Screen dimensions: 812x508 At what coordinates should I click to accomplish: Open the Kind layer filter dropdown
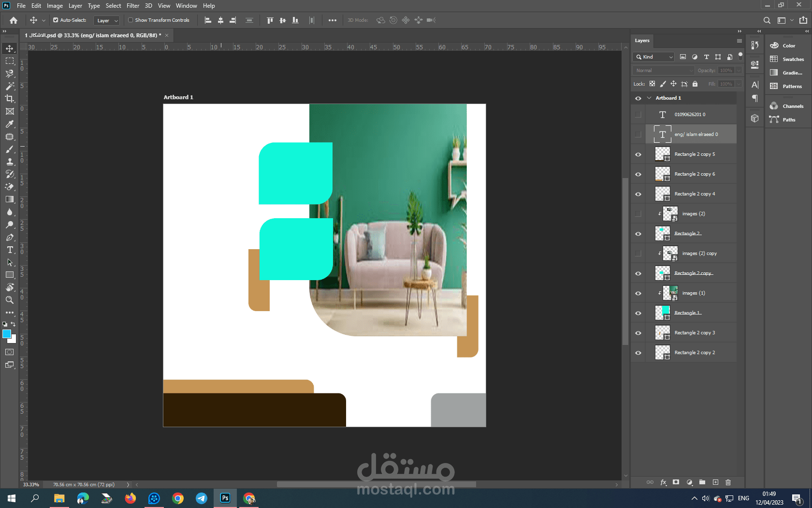[653, 57]
